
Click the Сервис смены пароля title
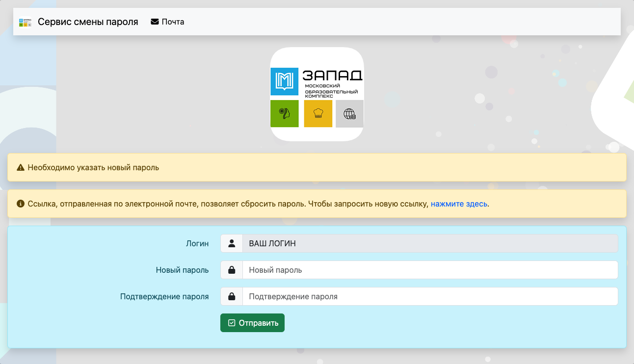(x=88, y=22)
